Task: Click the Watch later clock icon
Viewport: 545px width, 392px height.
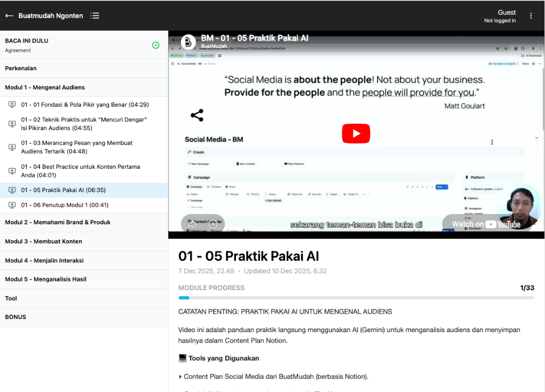Action: 213,224
